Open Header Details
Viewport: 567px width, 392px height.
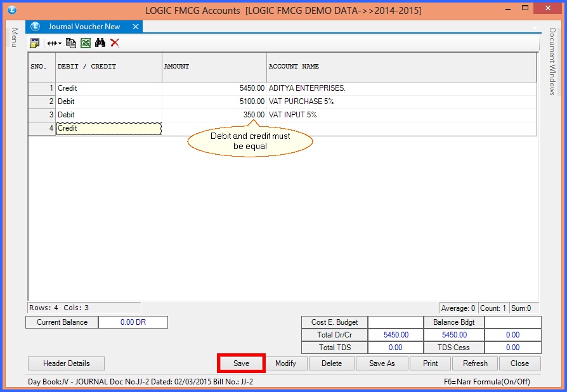pos(66,363)
